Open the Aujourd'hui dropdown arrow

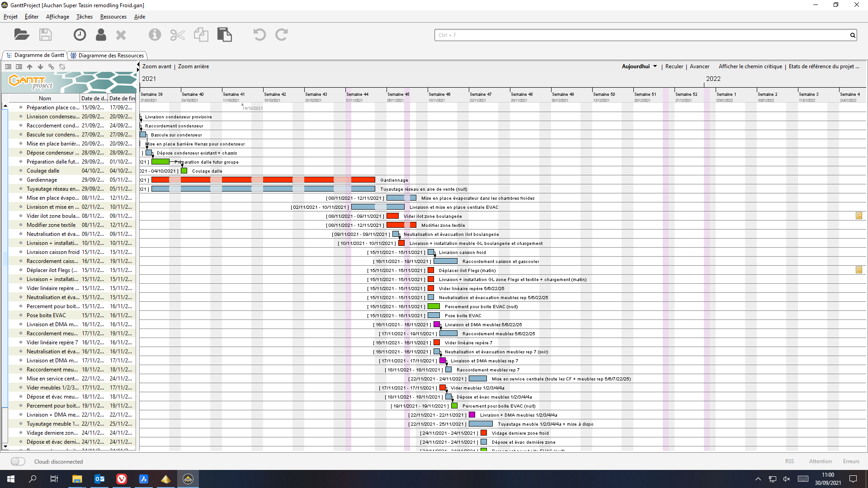(655, 66)
